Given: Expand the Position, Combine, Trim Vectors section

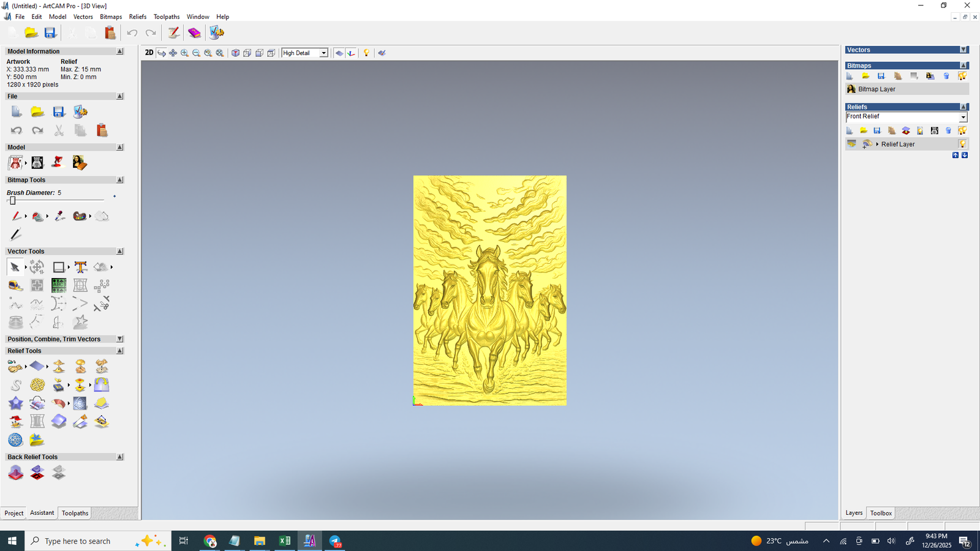Looking at the screenshot, I should point(119,339).
